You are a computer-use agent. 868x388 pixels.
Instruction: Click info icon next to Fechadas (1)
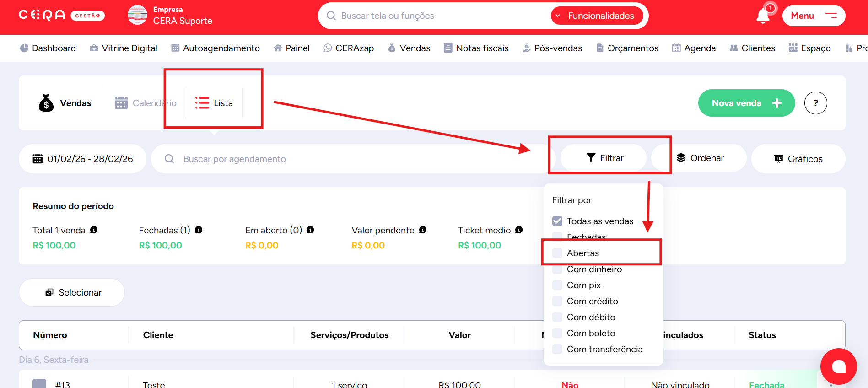[199, 230]
